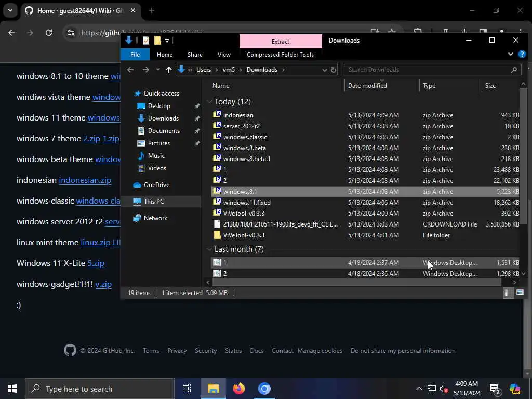The image size is (532, 399).
Task: Click linux.zip link on wiki page
Action: [96, 242]
